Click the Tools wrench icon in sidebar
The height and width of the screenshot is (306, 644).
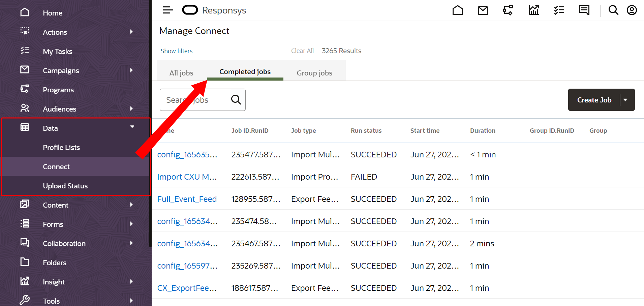coord(25,300)
